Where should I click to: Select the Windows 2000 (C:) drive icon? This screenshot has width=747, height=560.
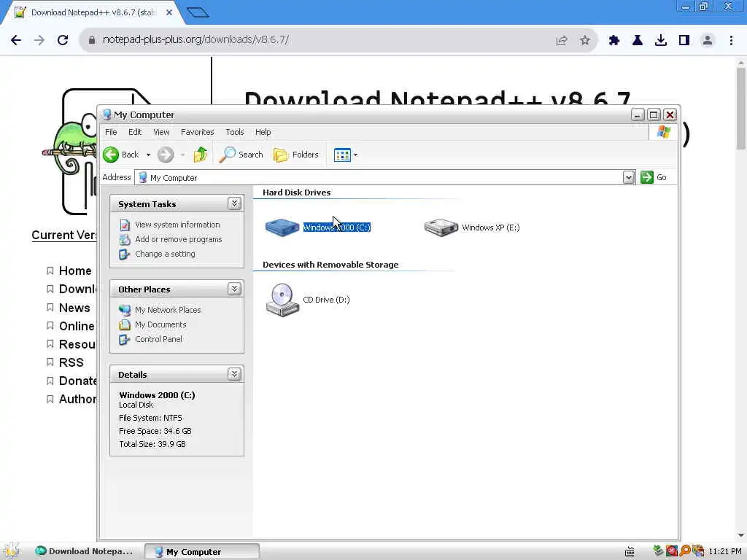pyautogui.click(x=282, y=227)
